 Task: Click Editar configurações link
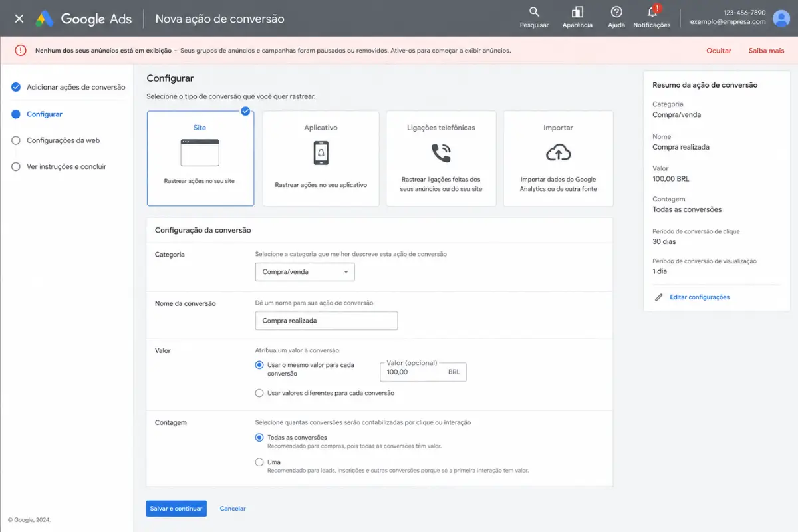pos(700,297)
